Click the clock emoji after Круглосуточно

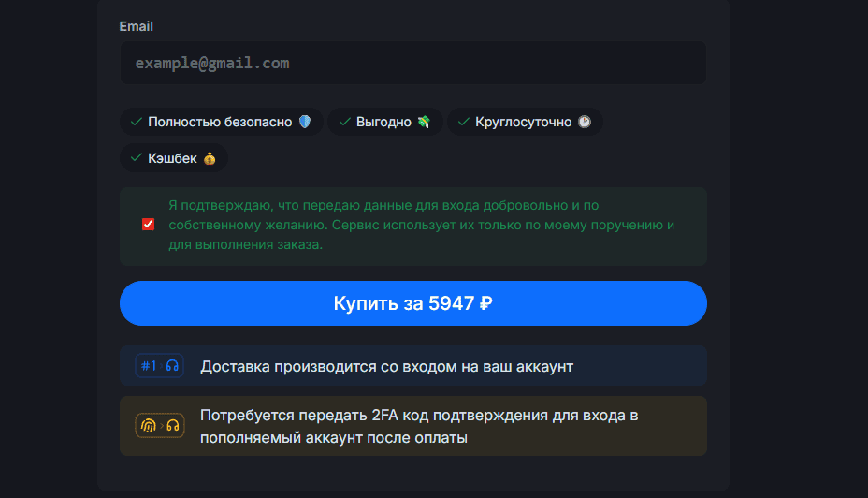(585, 122)
